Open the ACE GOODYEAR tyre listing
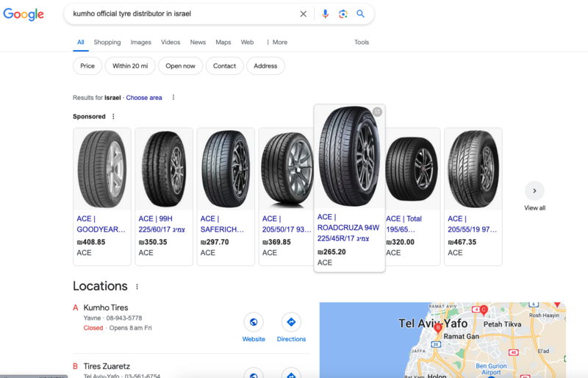The width and height of the screenshot is (588, 378). click(102, 196)
